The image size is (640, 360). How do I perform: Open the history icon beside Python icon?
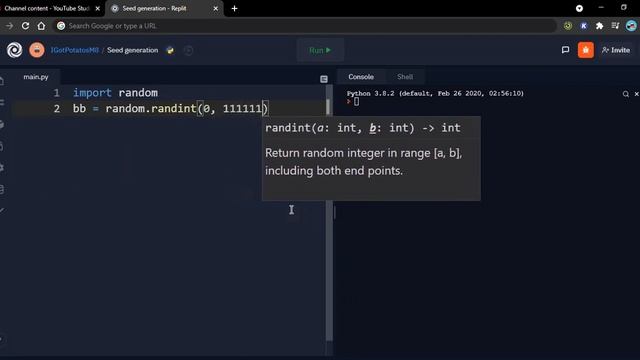tap(188, 50)
